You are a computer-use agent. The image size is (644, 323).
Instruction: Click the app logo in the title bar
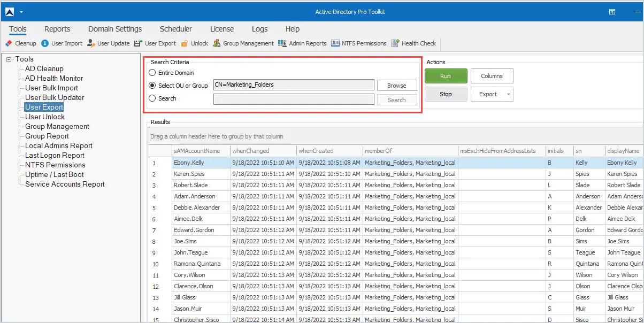tap(9, 12)
